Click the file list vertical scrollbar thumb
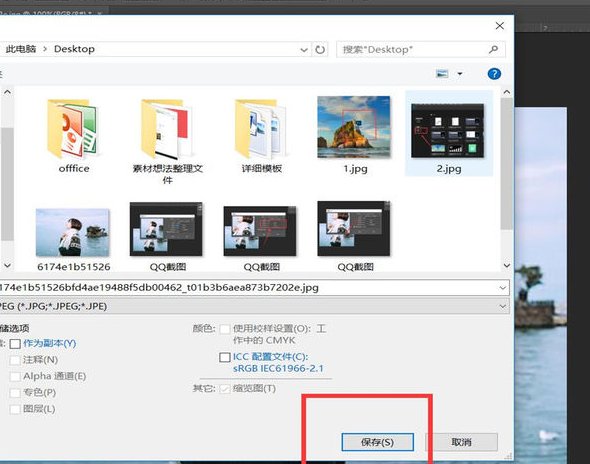590x464 pixels. [507, 164]
